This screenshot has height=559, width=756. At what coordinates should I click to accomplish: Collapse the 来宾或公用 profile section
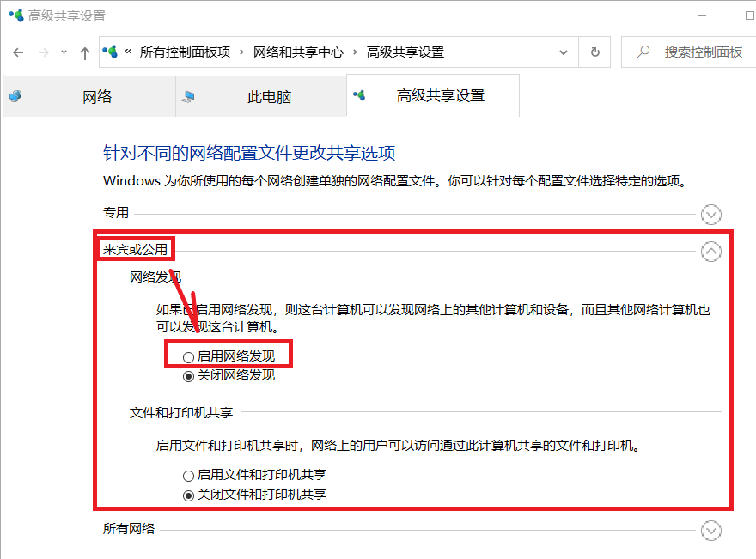(710, 251)
